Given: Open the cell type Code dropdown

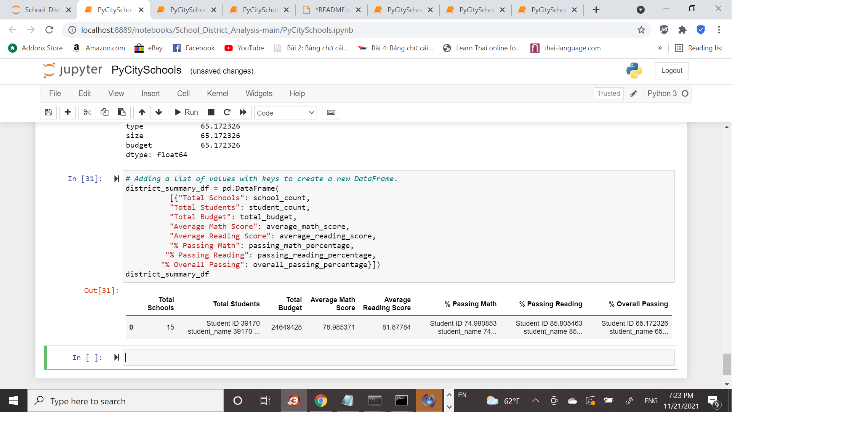Looking at the screenshot, I should pyautogui.click(x=285, y=113).
